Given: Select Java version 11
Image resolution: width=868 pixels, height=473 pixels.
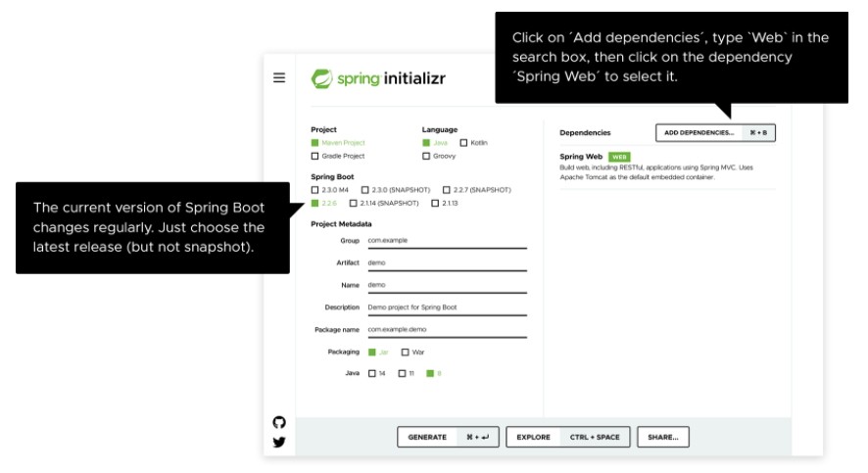Looking at the screenshot, I should point(407,373).
